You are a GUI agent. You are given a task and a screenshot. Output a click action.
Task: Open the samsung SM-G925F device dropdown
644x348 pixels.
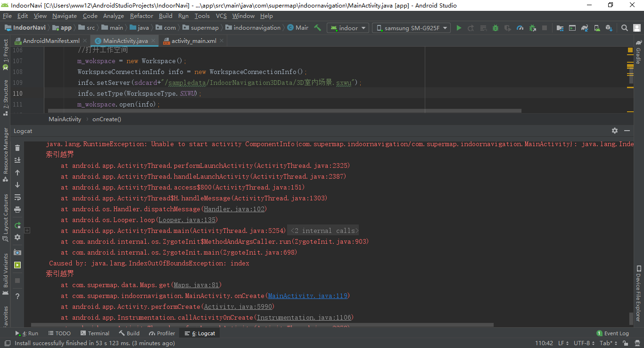click(x=412, y=28)
